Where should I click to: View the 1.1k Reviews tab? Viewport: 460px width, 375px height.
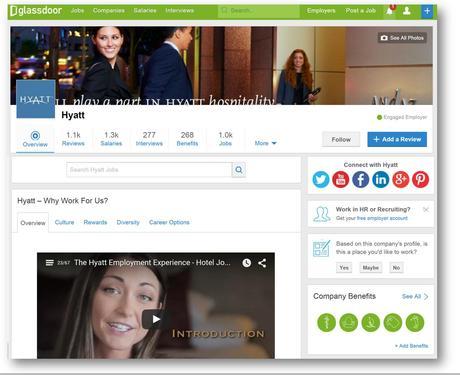(73, 139)
